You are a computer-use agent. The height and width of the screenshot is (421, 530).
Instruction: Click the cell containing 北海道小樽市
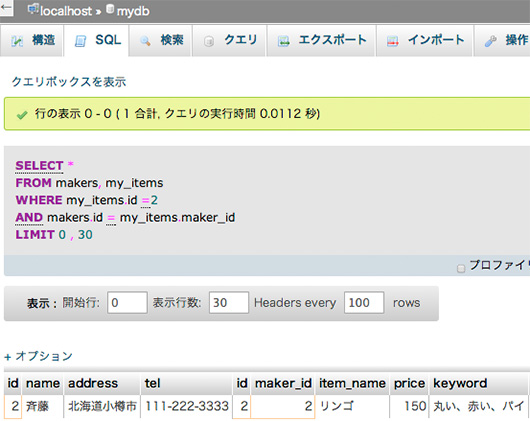[x=102, y=406]
